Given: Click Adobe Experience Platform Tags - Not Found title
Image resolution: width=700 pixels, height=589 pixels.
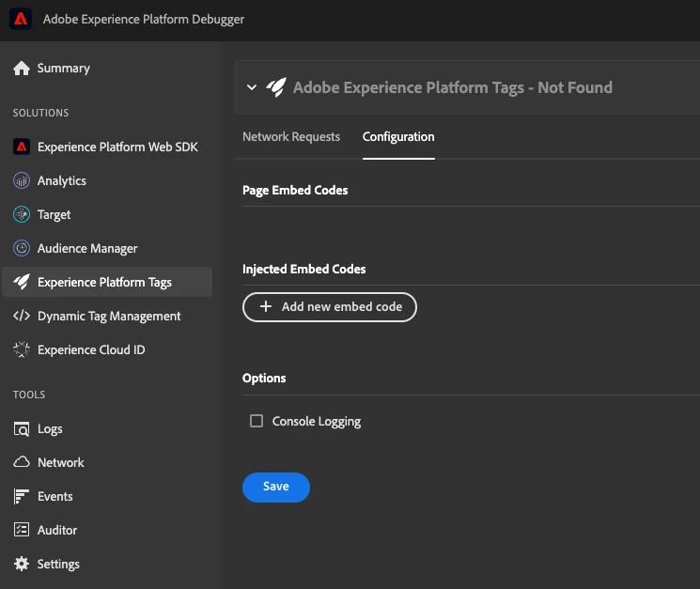Looking at the screenshot, I should coord(453,87).
